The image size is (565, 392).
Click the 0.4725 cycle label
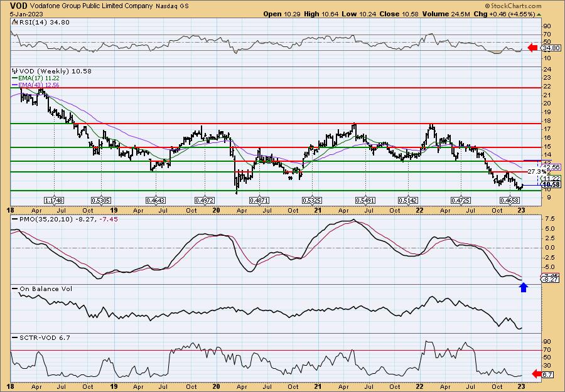click(461, 200)
